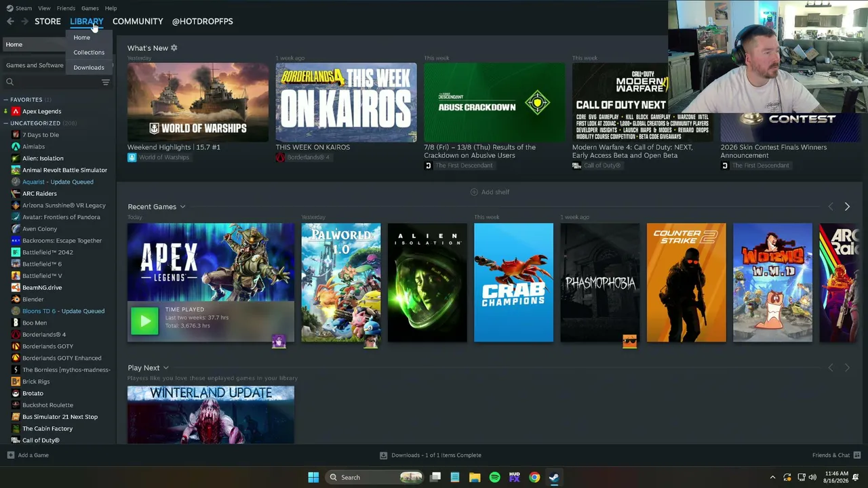Viewport: 868px width, 488px height.
Task: Open What's New settings gear
Action: (174, 48)
